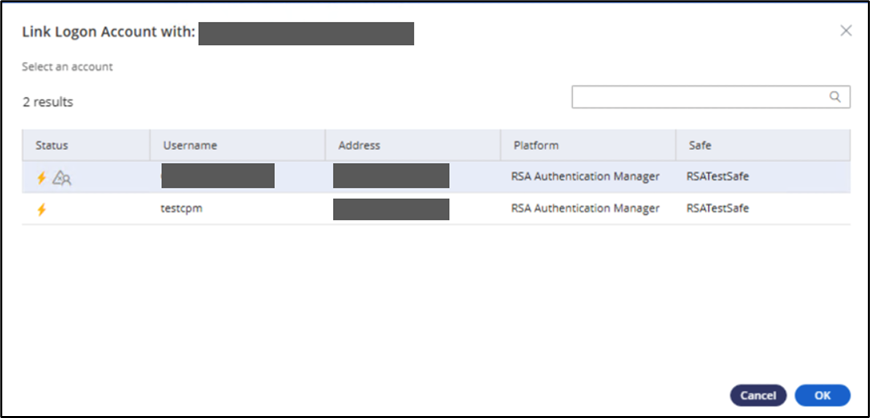Screen dimensions: 870x418
Task: Click RSATestSafe in the testcpm row
Action: [718, 210]
